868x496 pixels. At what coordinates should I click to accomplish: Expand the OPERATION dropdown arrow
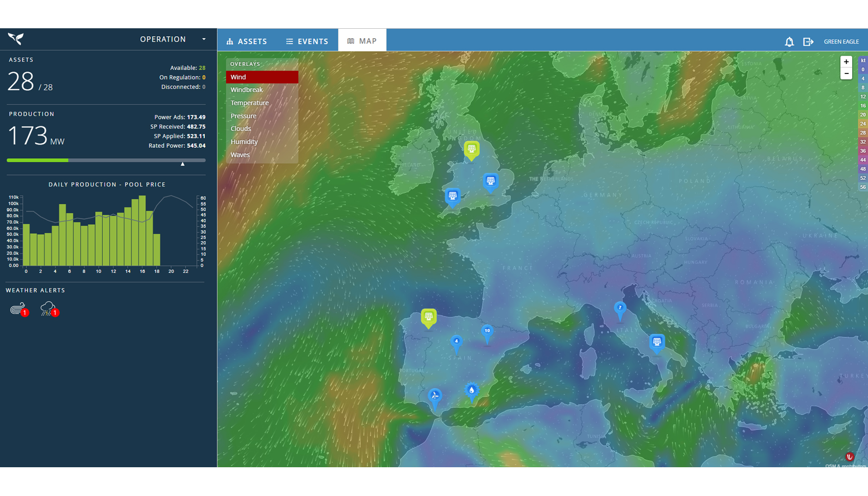(204, 39)
